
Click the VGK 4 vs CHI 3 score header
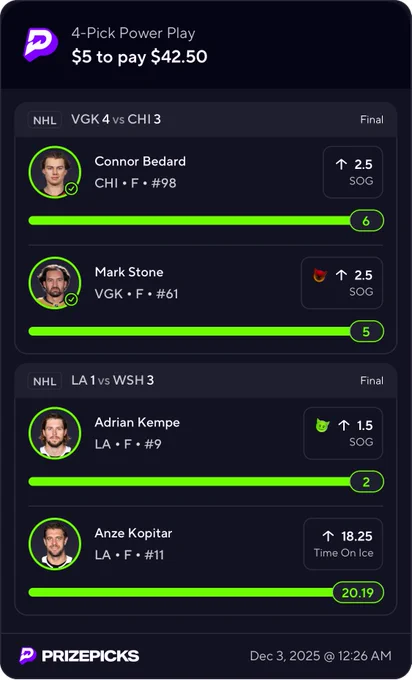pos(116,119)
